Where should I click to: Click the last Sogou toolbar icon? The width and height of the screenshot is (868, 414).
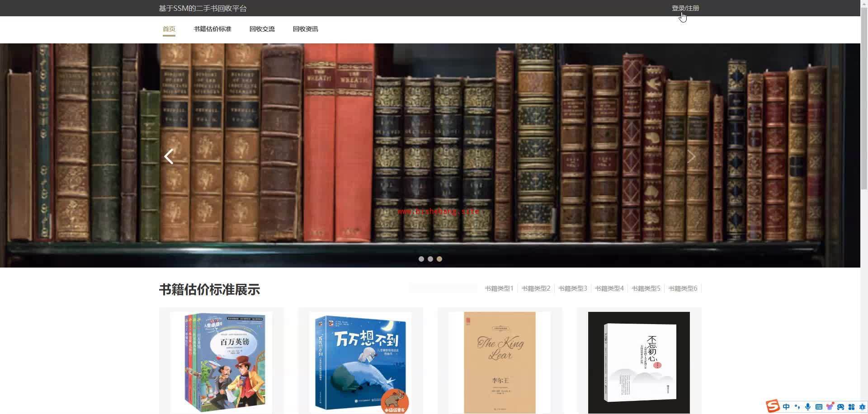pos(862,407)
